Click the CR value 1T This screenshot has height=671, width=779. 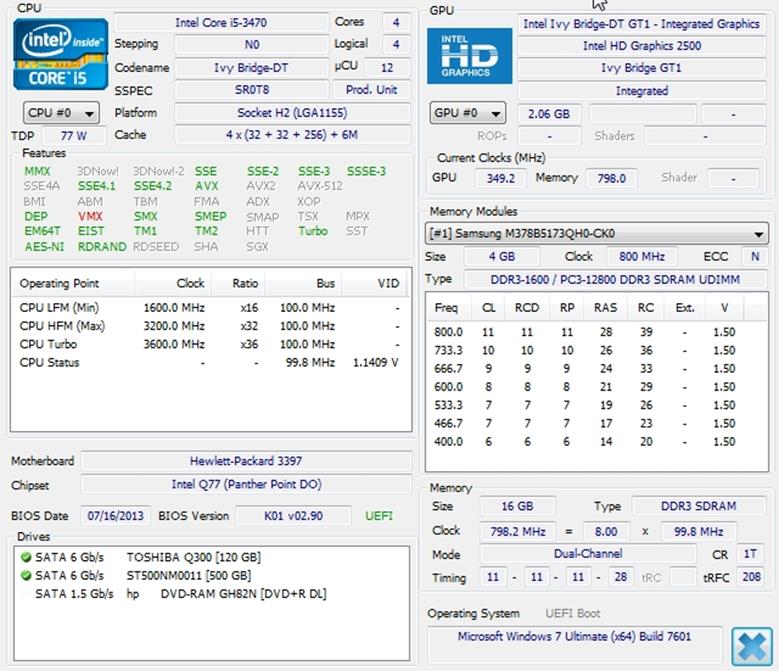click(750, 554)
